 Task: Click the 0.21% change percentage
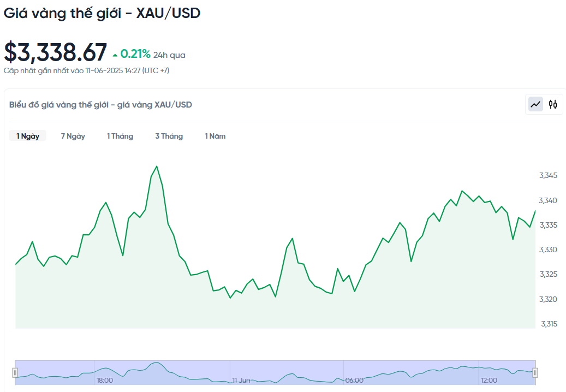(x=135, y=54)
